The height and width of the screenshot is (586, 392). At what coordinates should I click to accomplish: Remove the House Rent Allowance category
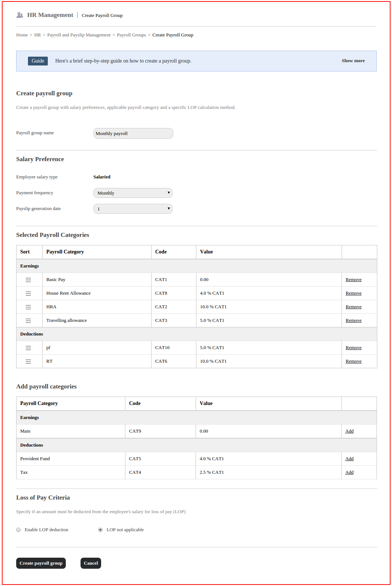(x=353, y=293)
